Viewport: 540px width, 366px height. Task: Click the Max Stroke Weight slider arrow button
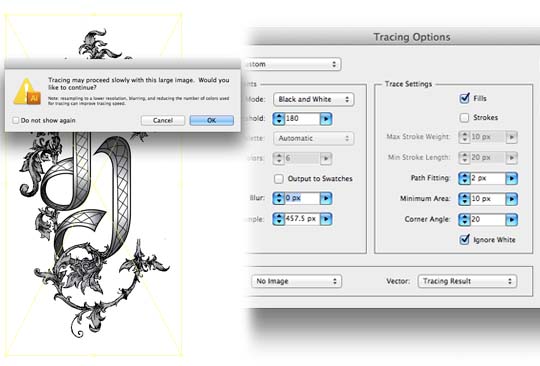click(511, 137)
